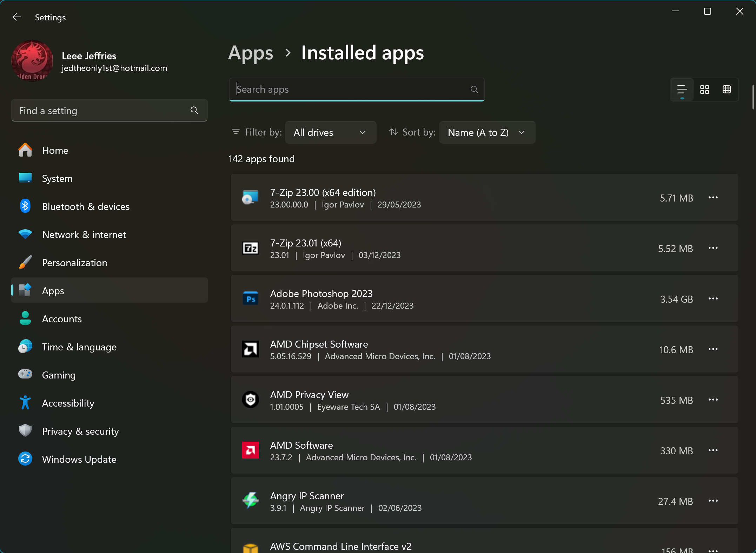
Task: Open Bluetooth & devices settings
Action: (109, 206)
